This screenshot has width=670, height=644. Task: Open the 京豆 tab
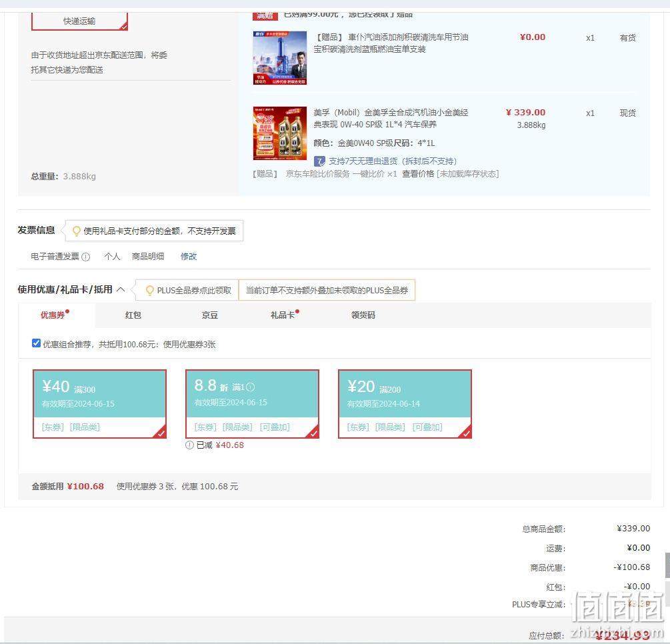210,315
